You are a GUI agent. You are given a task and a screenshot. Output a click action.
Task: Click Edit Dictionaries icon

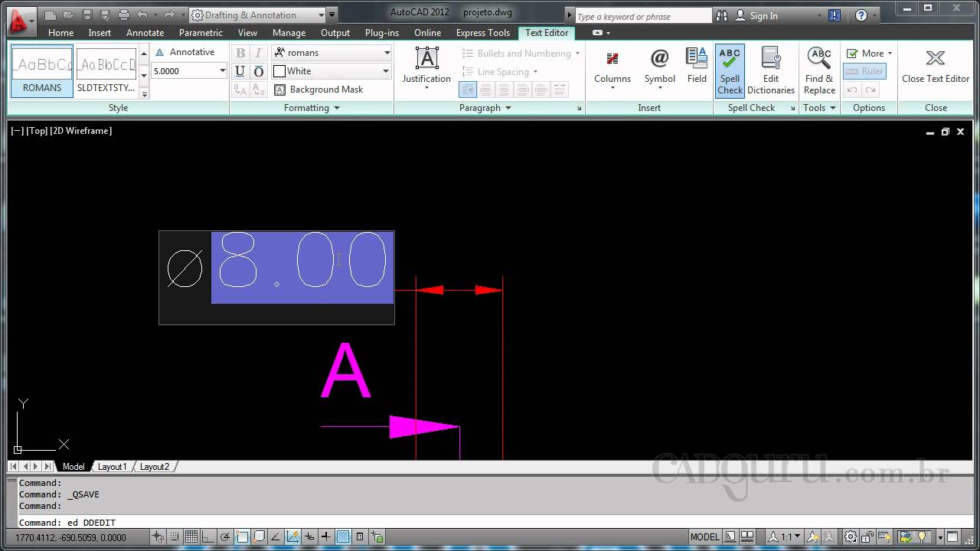pyautogui.click(x=771, y=70)
